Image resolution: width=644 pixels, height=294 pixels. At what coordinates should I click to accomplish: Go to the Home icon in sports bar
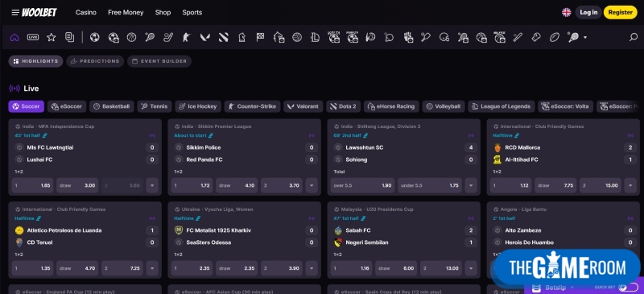click(14, 37)
